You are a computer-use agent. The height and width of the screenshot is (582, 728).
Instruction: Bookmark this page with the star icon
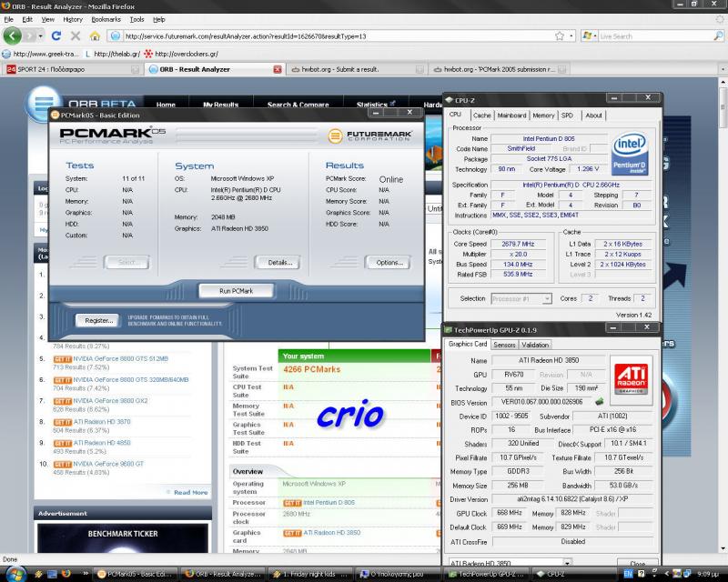(560, 35)
